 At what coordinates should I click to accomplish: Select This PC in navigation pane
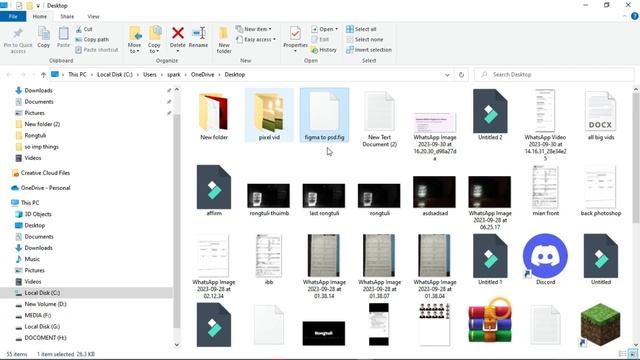[30, 202]
